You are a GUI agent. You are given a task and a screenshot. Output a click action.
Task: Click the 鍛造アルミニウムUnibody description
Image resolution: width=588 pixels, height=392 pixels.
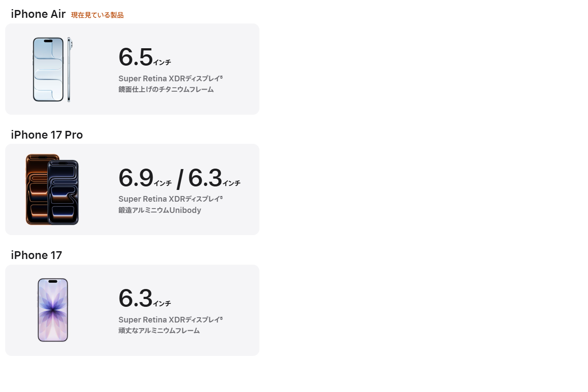[159, 210]
